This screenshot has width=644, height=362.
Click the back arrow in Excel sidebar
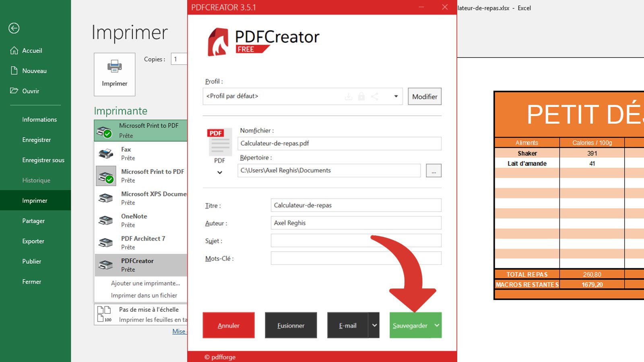pos(14,28)
